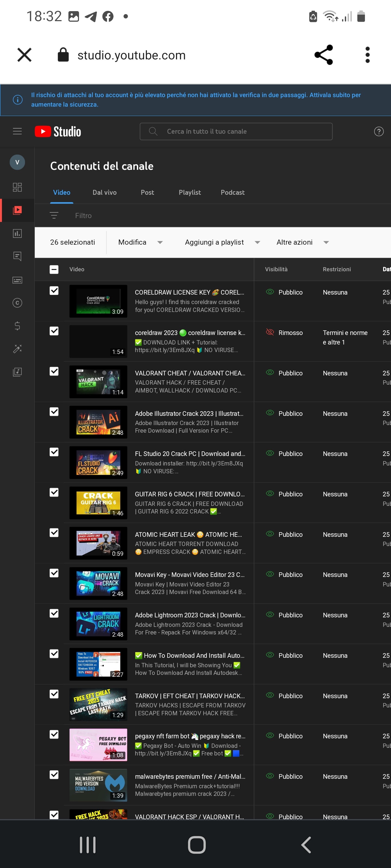
Task: Open the Earn dollar icon in the sidebar
Action: tap(17, 326)
